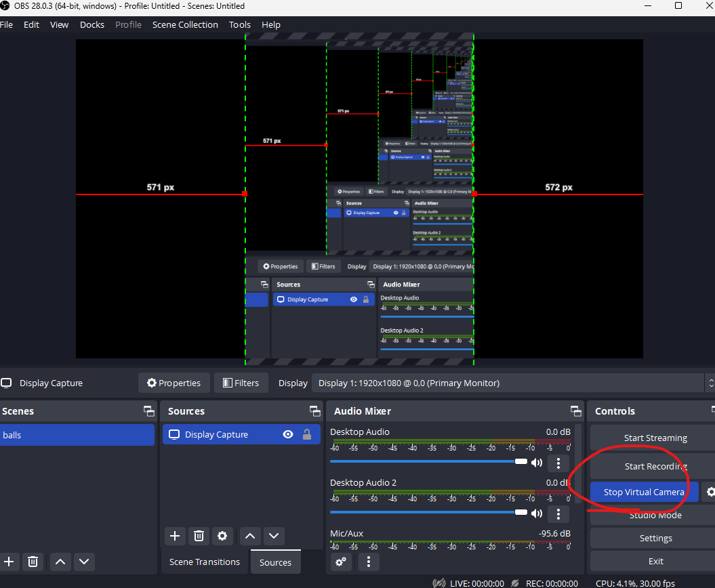The image size is (715, 588).
Task: Open the Help menu
Action: pyautogui.click(x=271, y=24)
